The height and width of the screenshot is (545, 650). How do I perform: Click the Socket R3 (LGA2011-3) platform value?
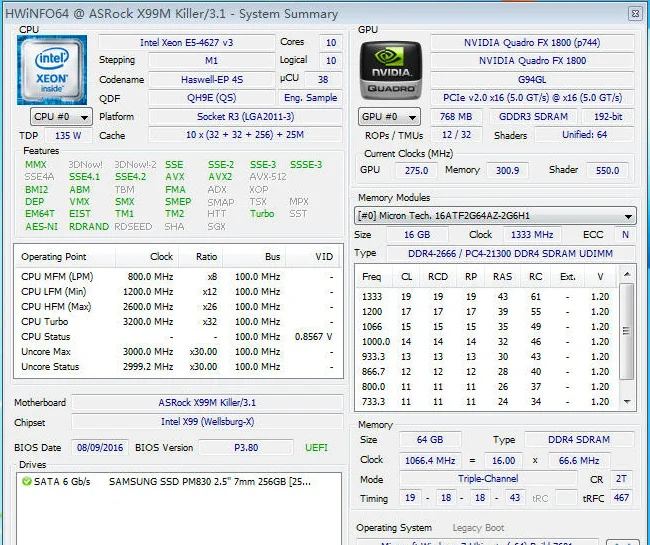point(245,116)
